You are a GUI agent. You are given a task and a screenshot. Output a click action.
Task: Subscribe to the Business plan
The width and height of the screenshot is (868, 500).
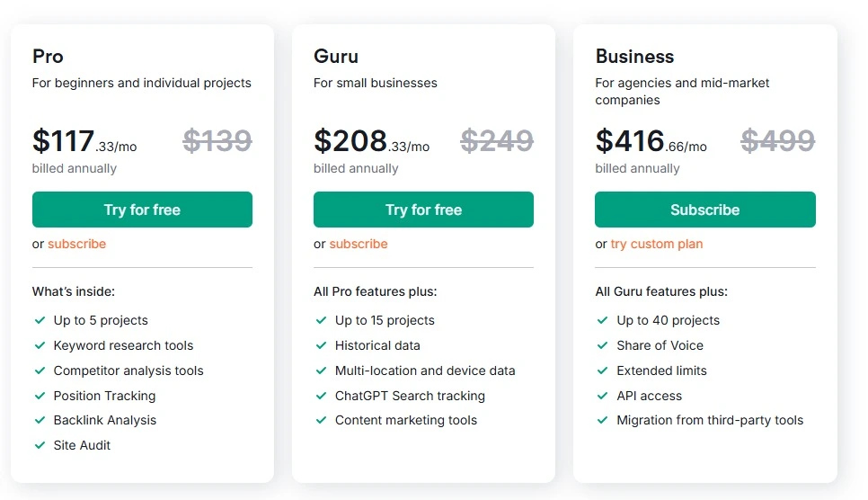click(x=704, y=210)
